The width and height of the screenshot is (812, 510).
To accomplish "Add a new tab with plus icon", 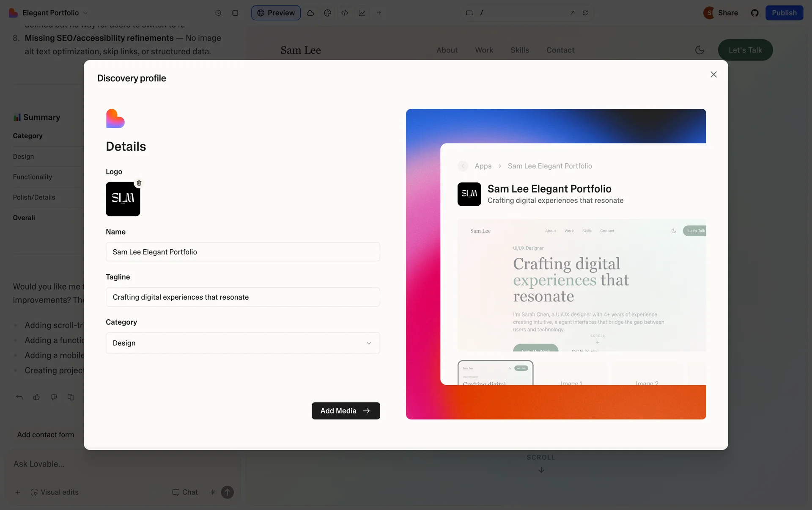I will pyautogui.click(x=379, y=13).
